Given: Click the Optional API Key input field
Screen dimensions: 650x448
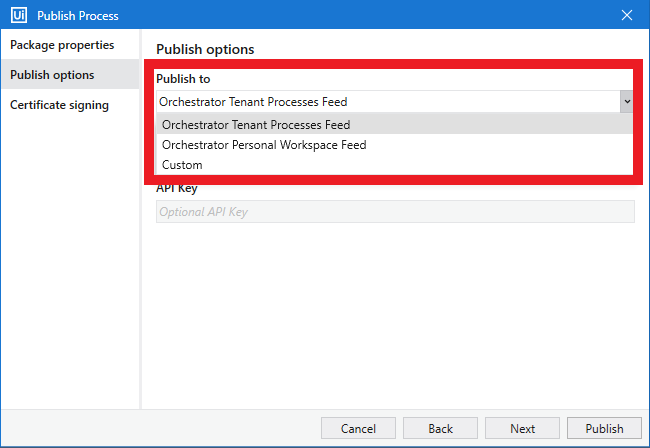Looking at the screenshot, I should pyautogui.click(x=395, y=212).
